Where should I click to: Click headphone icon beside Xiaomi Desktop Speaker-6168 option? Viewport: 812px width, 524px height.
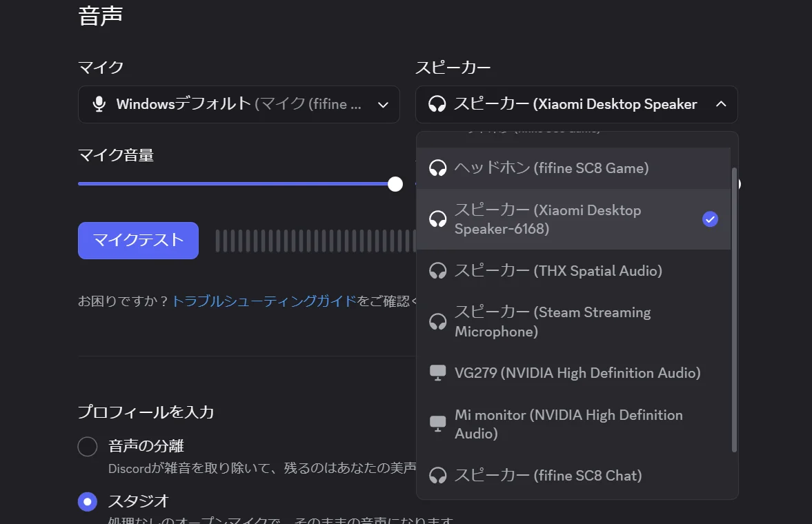[437, 219]
